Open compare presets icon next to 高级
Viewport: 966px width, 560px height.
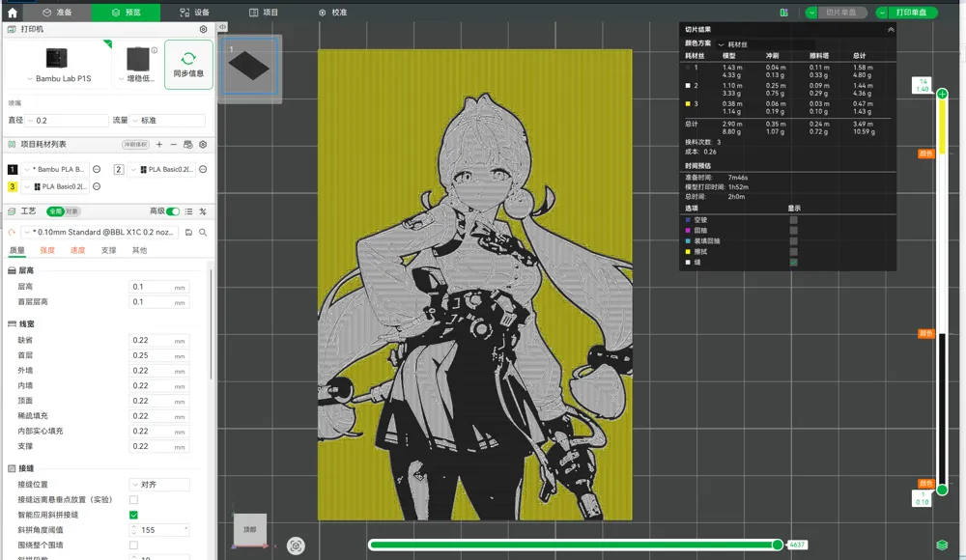(203, 211)
